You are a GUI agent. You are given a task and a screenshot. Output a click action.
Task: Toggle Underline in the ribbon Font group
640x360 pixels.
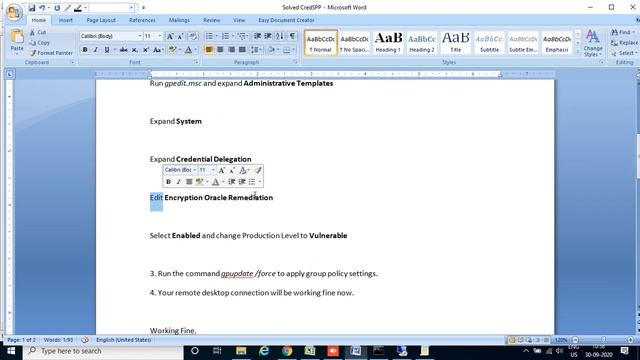click(x=107, y=50)
